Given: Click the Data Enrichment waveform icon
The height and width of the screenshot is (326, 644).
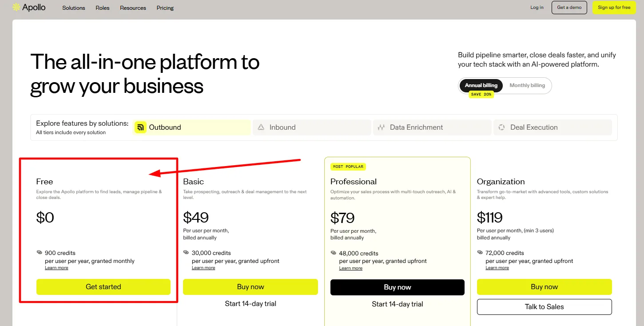Looking at the screenshot, I should 381,127.
